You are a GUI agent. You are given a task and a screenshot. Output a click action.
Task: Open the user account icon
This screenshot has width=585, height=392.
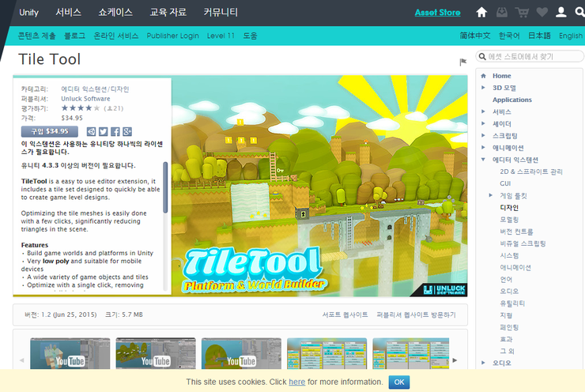(560, 13)
